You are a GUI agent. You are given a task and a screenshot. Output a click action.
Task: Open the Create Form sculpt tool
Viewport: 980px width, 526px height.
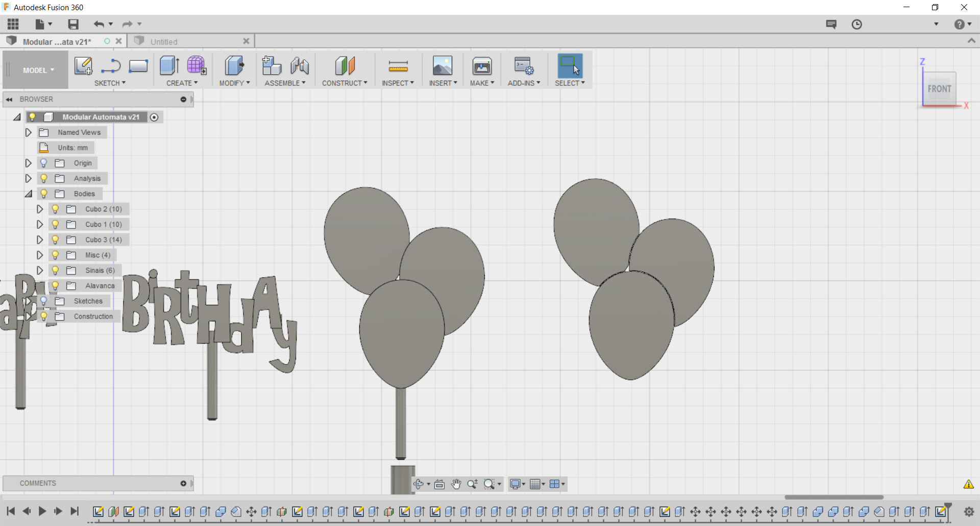click(x=197, y=66)
